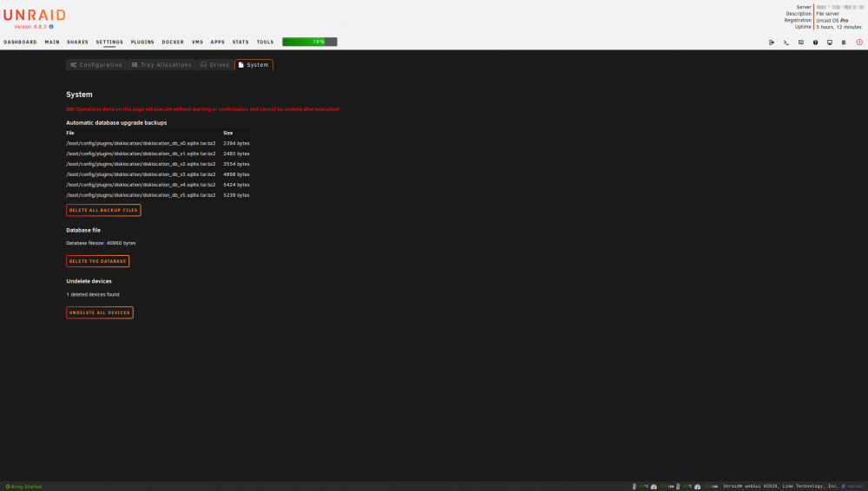The height and width of the screenshot is (491, 868).
Task: Open the web terminal icon
Action: [786, 42]
